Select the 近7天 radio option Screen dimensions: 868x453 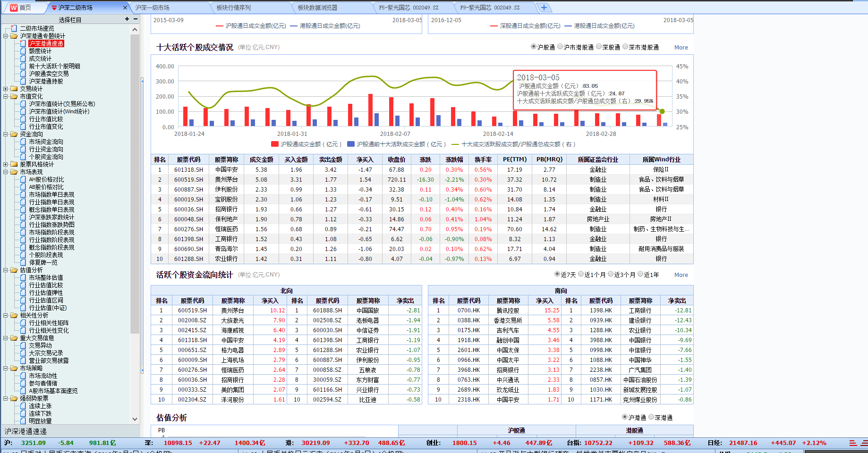pos(557,274)
